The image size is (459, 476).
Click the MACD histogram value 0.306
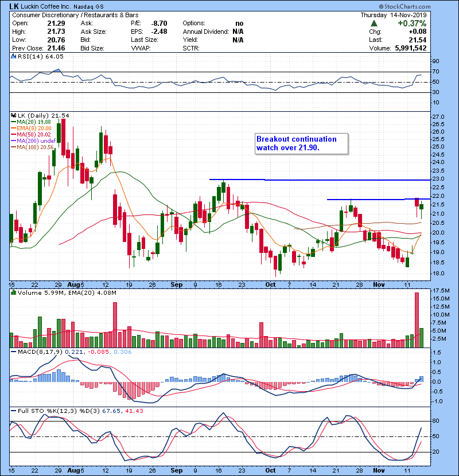pyautogui.click(x=123, y=352)
